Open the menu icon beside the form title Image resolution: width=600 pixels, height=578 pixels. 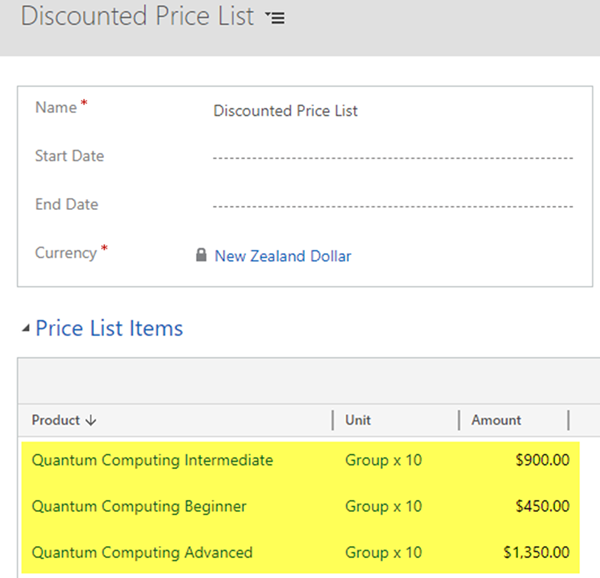point(275,19)
